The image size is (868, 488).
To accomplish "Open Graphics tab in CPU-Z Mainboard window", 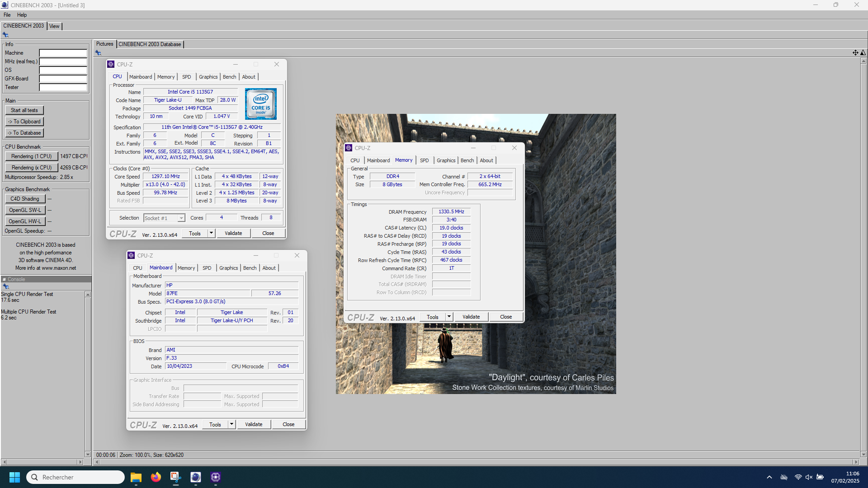I will coord(229,268).
